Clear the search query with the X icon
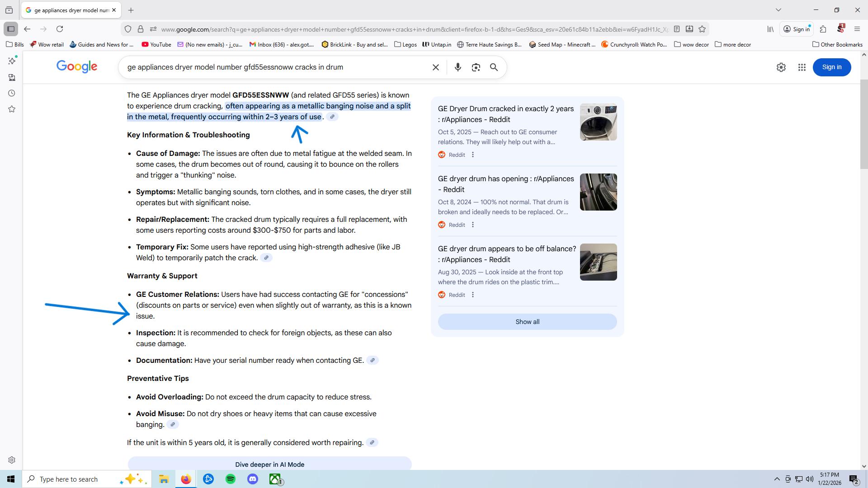 pos(436,67)
